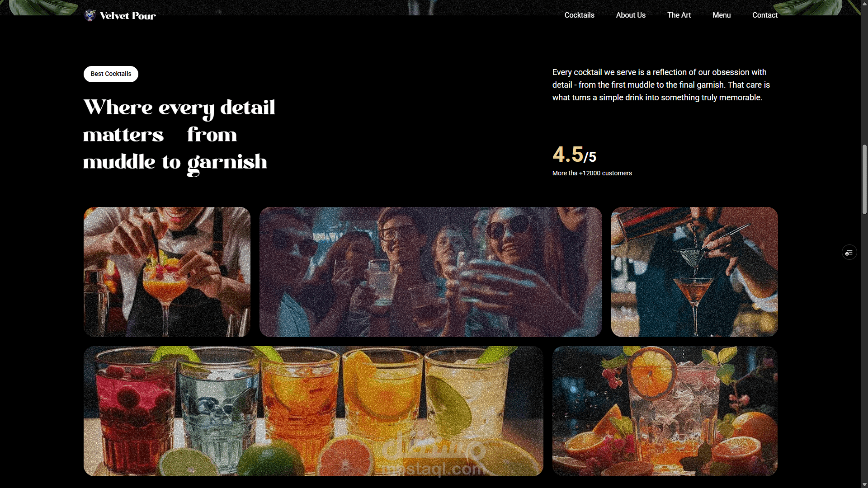The height and width of the screenshot is (488, 868).
Task: Click the vertical page scrollbar thumb
Action: click(864, 179)
